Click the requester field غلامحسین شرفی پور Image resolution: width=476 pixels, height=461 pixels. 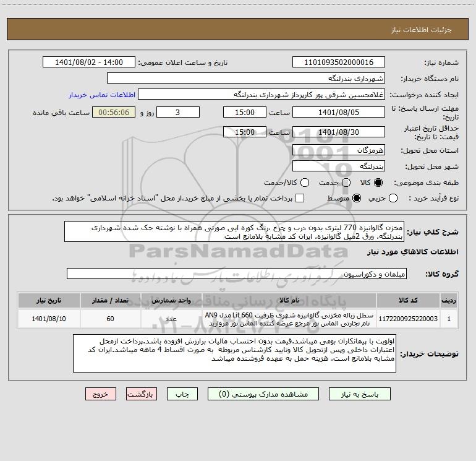tap(261, 94)
